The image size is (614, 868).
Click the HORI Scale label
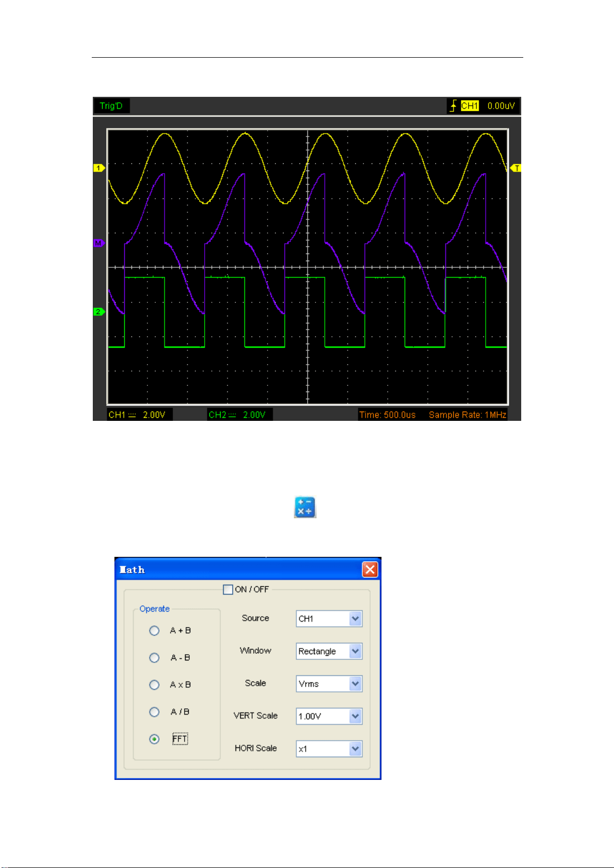point(256,748)
